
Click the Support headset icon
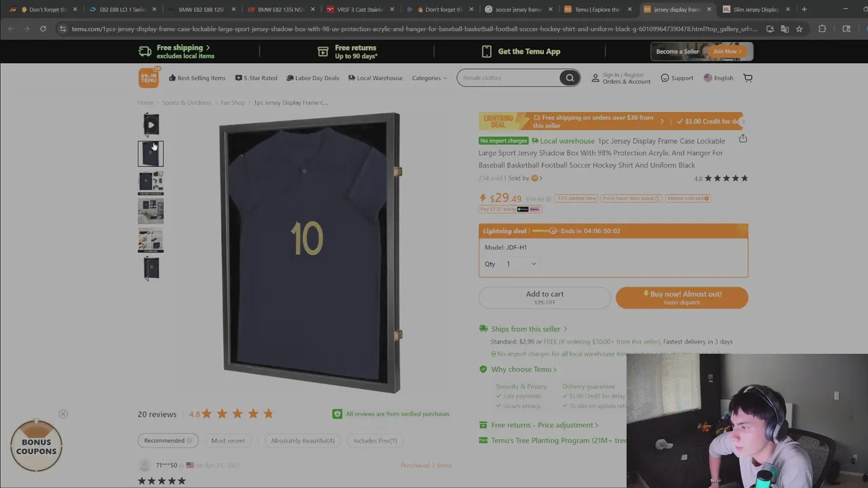(665, 78)
